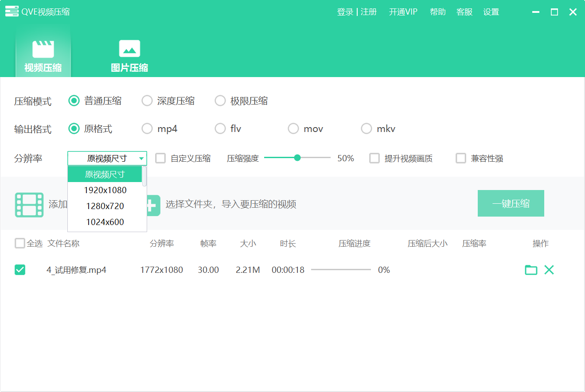Open 客服 customer service
Image resolution: width=585 pixels, height=392 pixels.
coord(464,12)
